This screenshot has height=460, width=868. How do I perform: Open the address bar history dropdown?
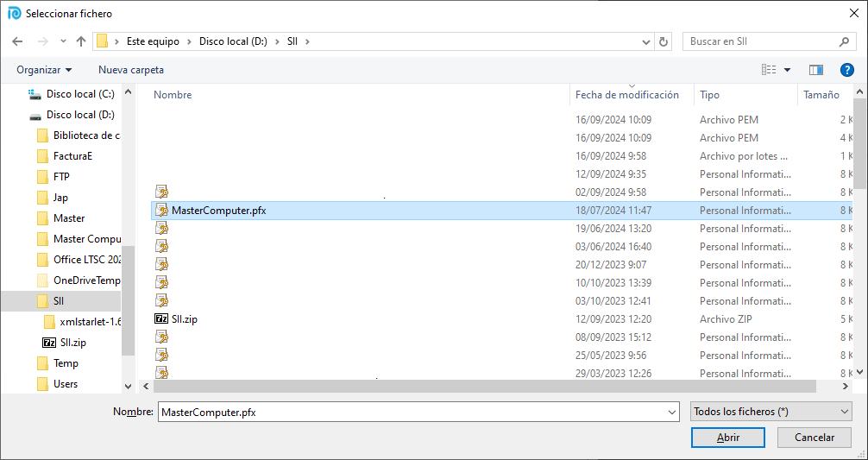646,41
